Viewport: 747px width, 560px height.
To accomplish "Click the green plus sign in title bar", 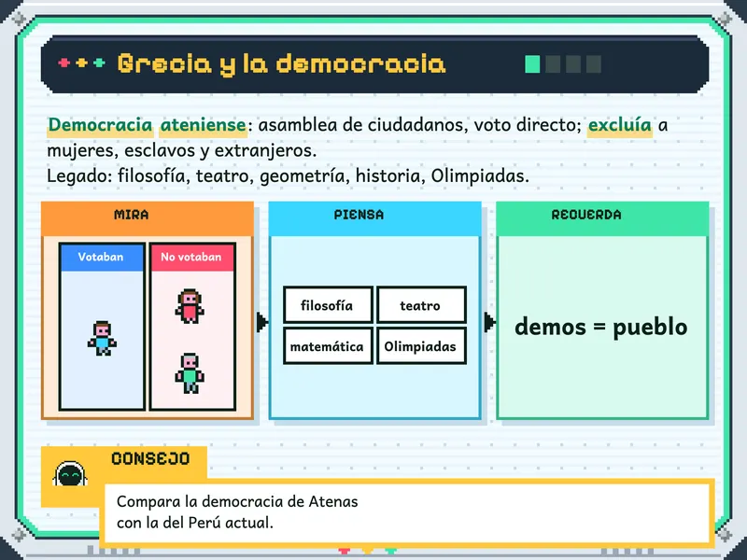I will click(x=99, y=63).
